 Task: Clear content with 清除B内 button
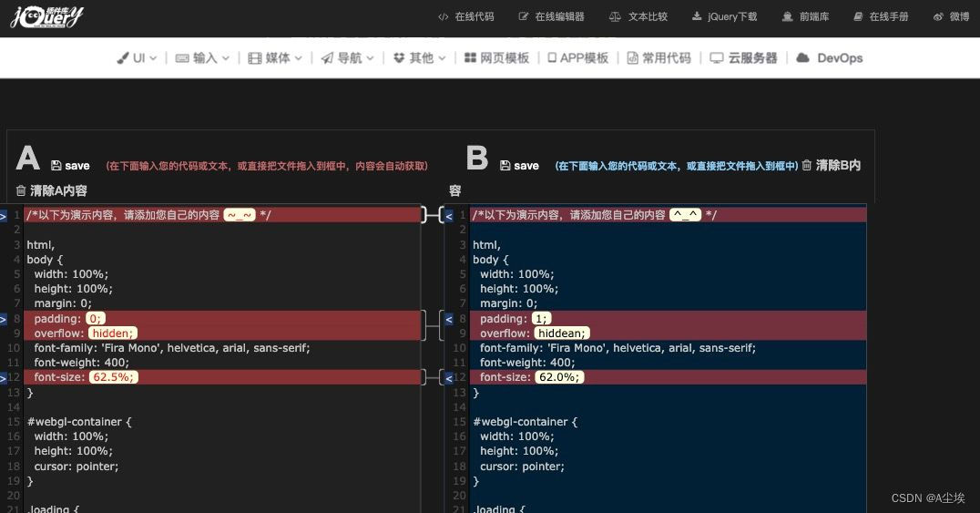pyautogui.click(x=832, y=165)
